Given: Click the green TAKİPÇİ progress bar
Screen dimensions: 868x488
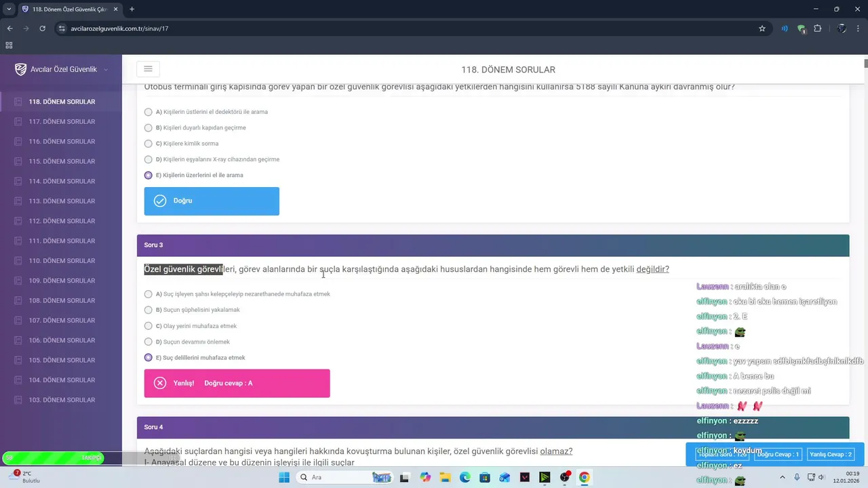Looking at the screenshot, I should pyautogui.click(x=54, y=457).
